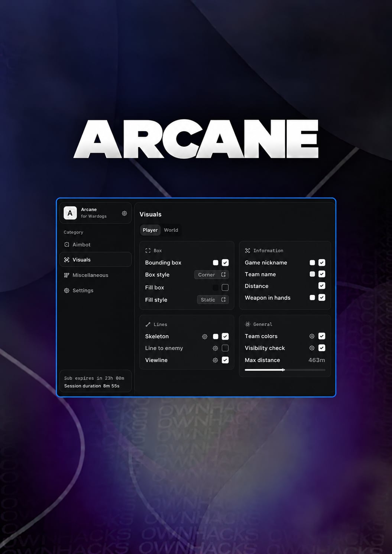Pick the Weapon in hands color swatch
This screenshot has height=554, width=392.
[x=312, y=298]
